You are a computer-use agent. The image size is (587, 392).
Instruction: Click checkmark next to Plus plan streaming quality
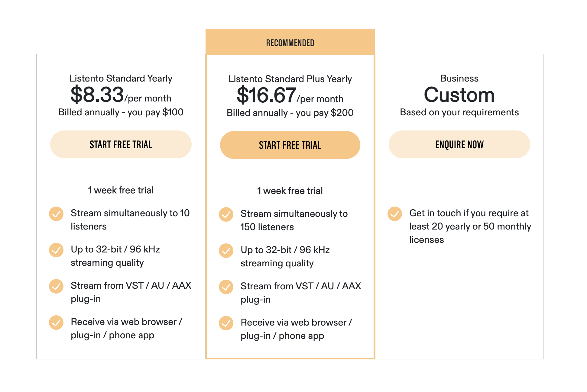(226, 251)
